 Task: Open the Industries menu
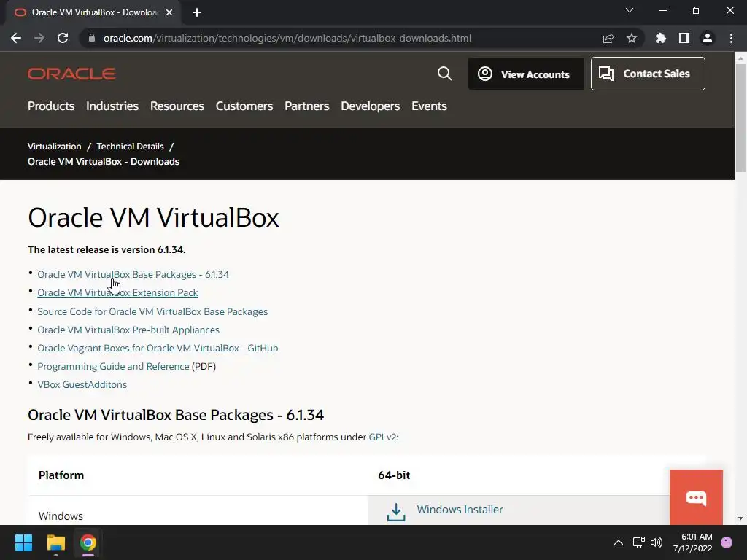tap(112, 106)
